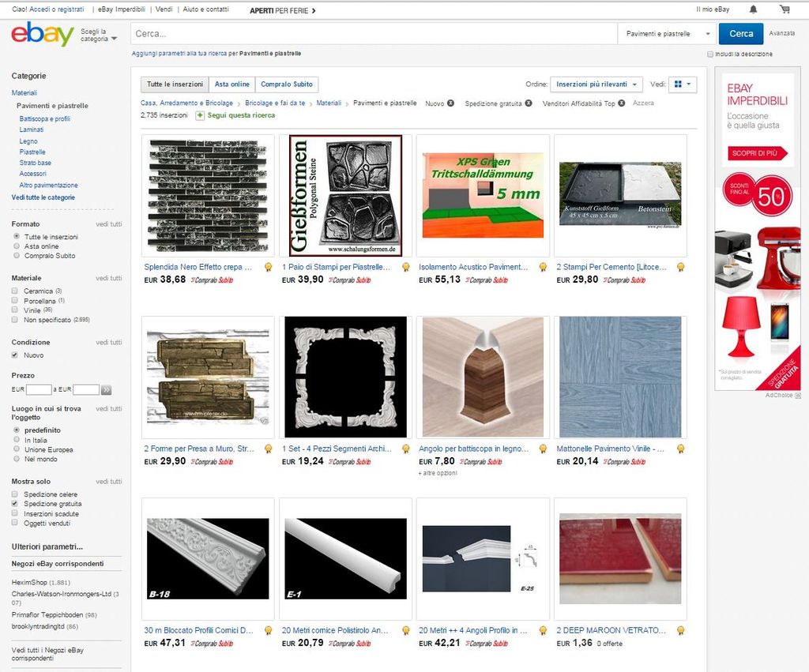Remove the Nuovo filter with its X icon
This screenshot has height=672, width=809.
click(x=450, y=103)
